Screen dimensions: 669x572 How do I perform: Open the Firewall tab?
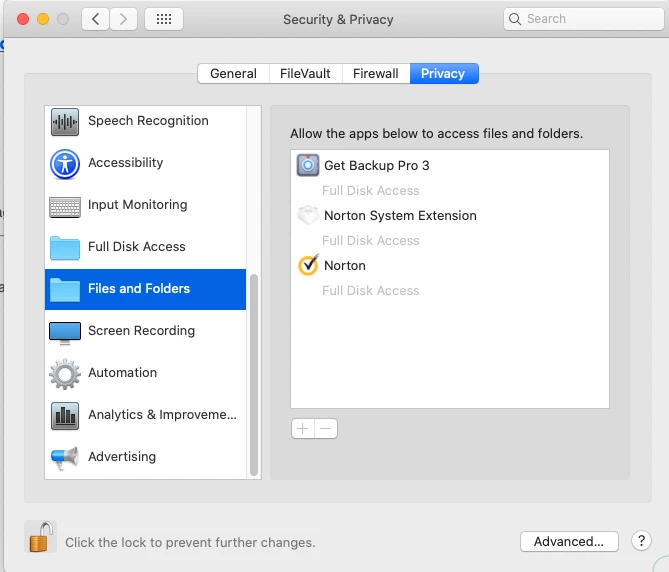[x=375, y=73]
